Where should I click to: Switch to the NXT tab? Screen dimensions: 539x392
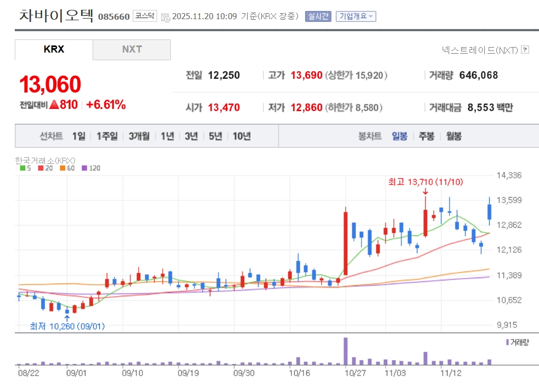[131, 50]
